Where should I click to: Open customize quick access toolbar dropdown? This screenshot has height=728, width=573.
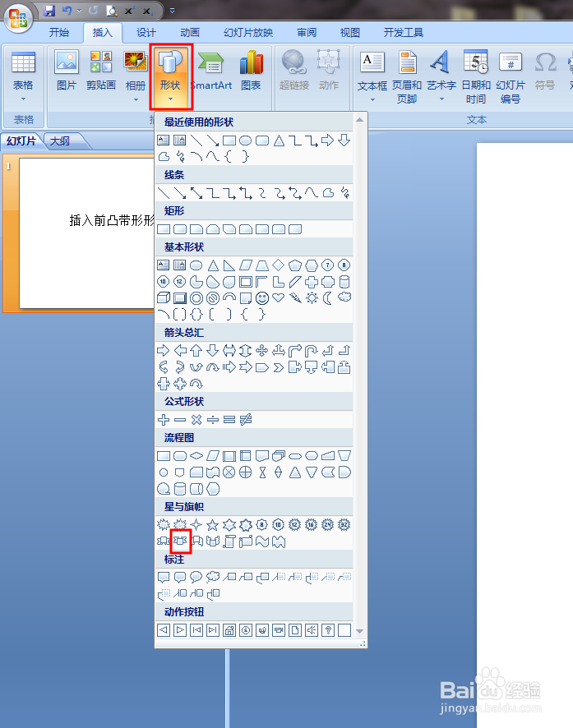pos(173,10)
